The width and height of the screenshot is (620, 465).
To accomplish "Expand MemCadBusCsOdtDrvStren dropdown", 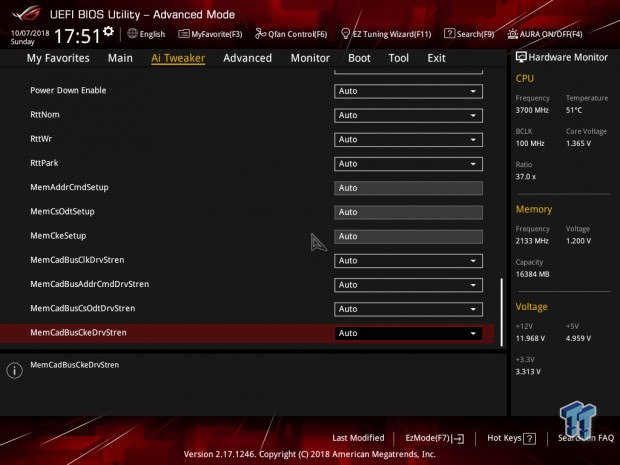I will click(408, 309).
